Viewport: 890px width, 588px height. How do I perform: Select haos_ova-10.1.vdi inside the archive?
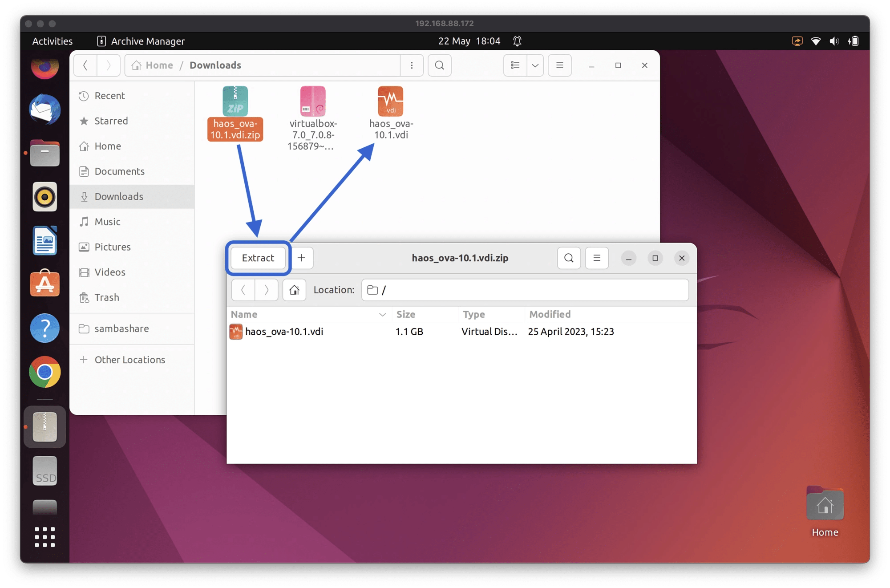(285, 331)
